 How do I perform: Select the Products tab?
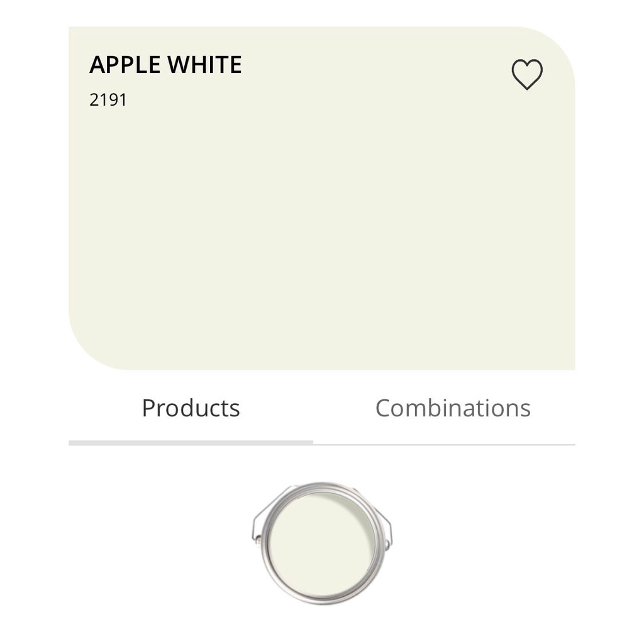pyautogui.click(x=191, y=408)
